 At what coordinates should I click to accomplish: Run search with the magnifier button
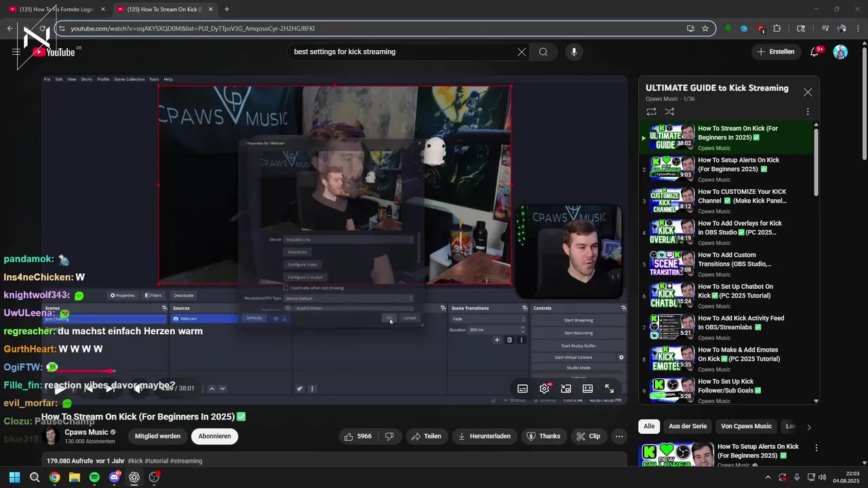pos(543,52)
